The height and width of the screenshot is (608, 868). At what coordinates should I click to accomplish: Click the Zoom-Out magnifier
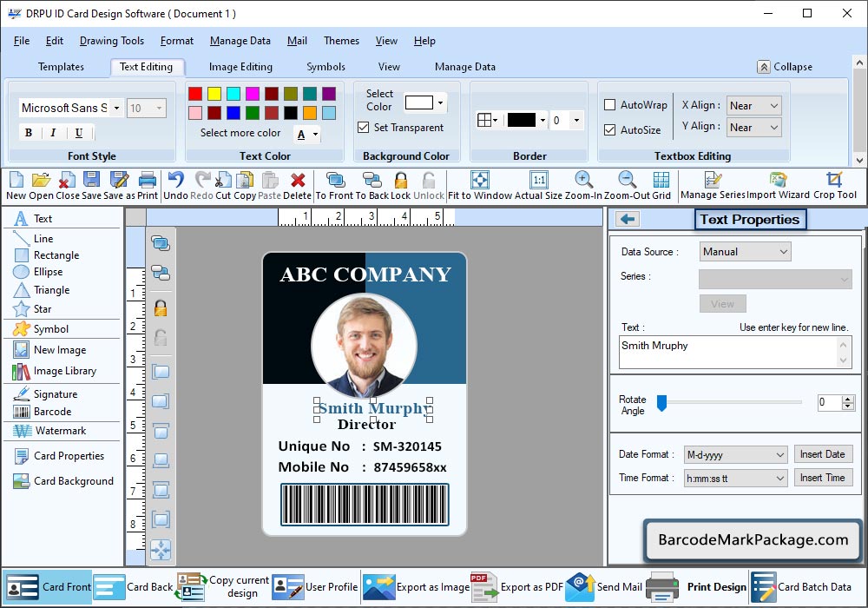coord(628,186)
